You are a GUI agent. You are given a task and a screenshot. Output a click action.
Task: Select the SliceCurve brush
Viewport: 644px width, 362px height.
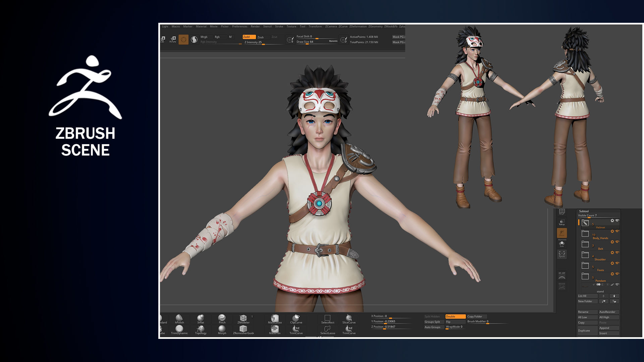[349, 319]
